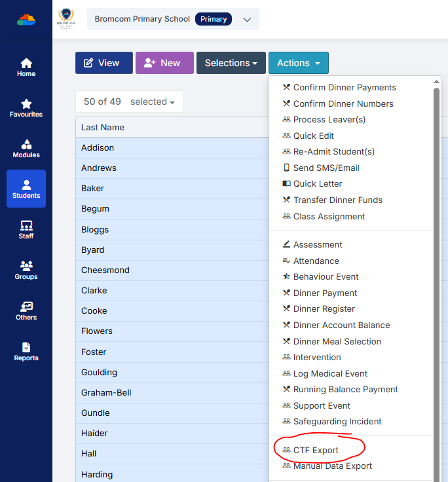Open the Others sidebar icon

pyautogui.click(x=26, y=310)
